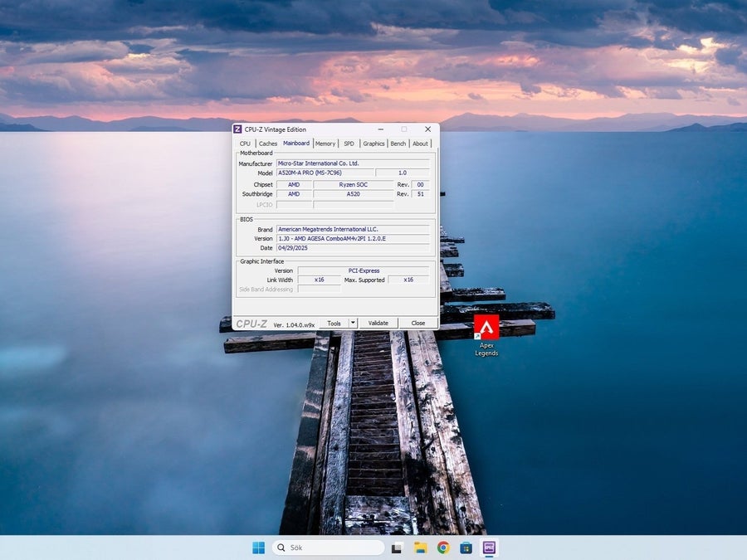
Task: Select the Mainboard tab
Action: coord(296,143)
